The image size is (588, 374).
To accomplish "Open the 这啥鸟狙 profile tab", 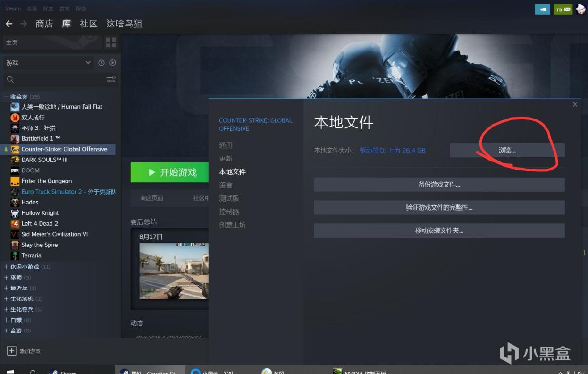I will (x=124, y=24).
